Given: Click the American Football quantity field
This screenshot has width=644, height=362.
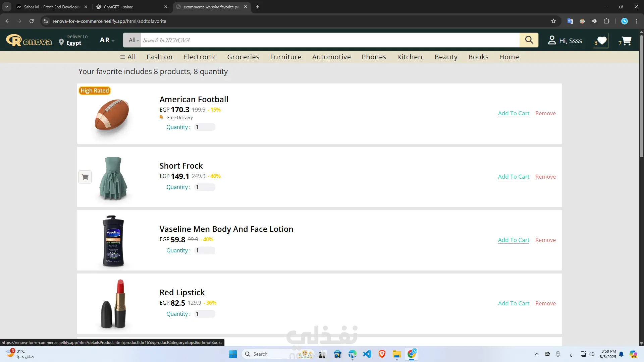Looking at the screenshot, I should (205, 127).
